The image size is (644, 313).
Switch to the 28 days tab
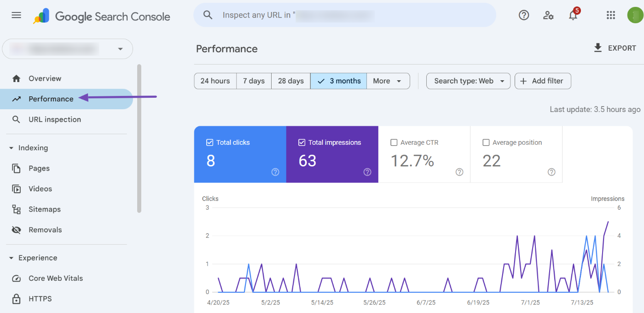pyautogui.click(x=290, y=81)
